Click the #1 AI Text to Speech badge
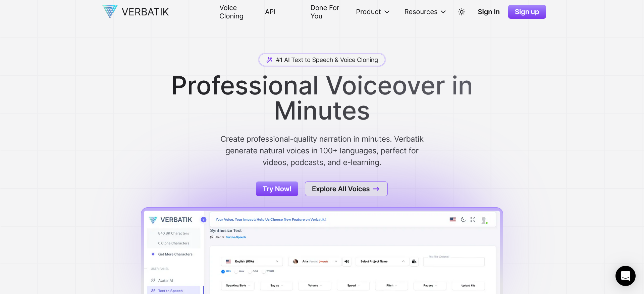644x294 pixels. coord(322,60)
